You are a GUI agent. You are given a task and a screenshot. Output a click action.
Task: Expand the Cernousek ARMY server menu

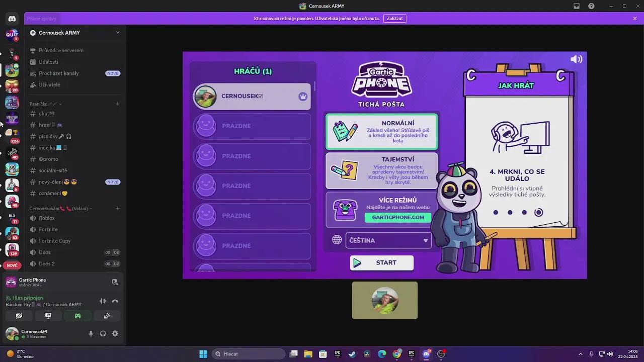click(118, 33)
